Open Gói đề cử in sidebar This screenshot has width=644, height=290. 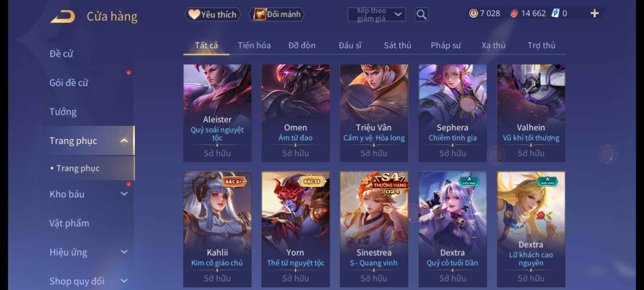[x=69, y=83]
